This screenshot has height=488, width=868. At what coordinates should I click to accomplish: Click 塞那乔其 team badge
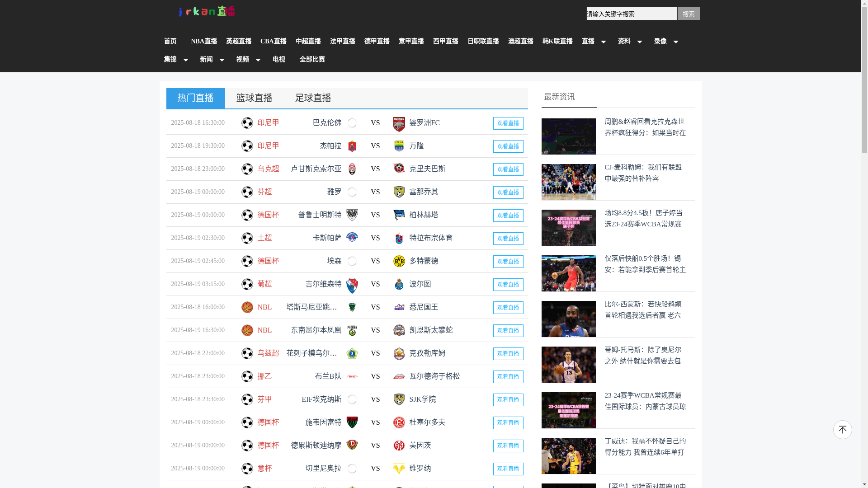click(x=399, y=192)
